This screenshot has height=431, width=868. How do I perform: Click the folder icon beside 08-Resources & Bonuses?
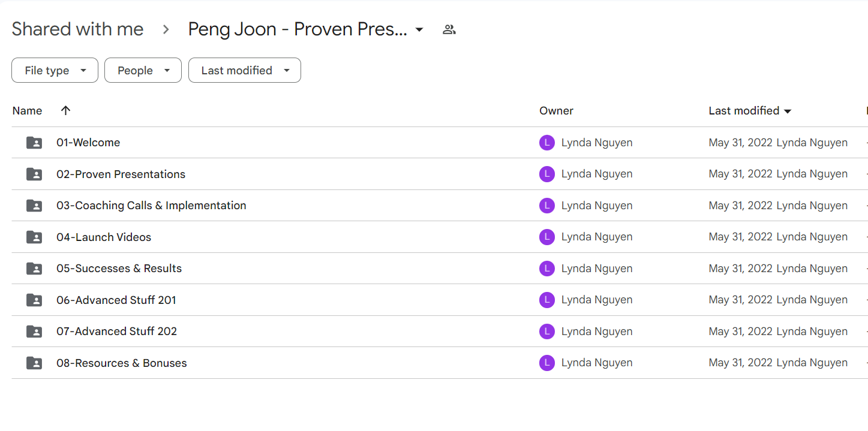(x=34, y=363)
